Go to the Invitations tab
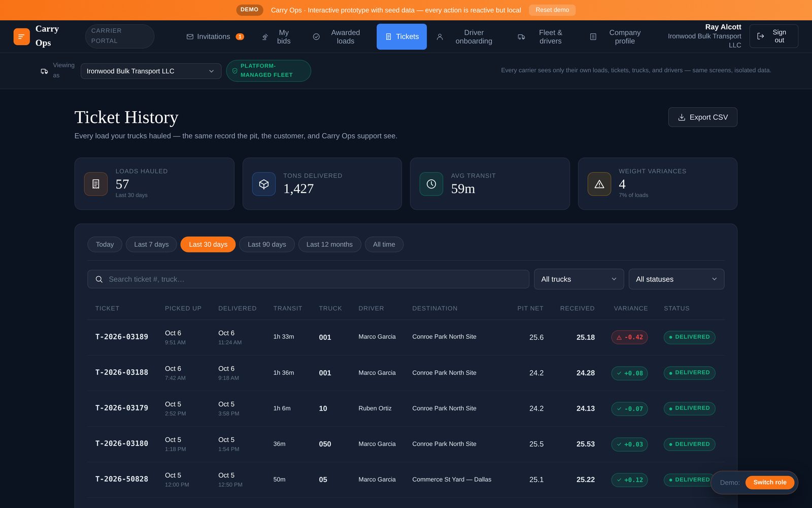812x508 pixels. [215, 37]
